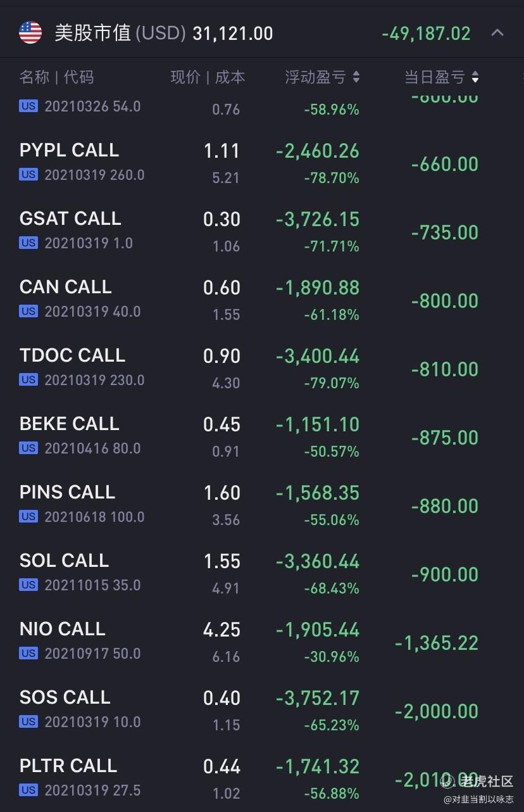Open the PYPL CALL position
Screen dimensions: 524x812
(262, 163)
